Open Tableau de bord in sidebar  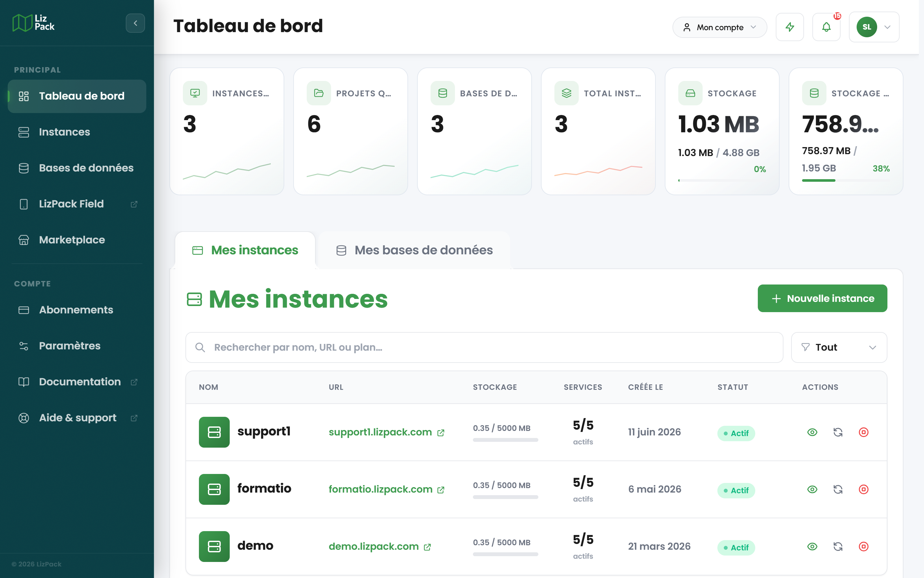point(77,96)
